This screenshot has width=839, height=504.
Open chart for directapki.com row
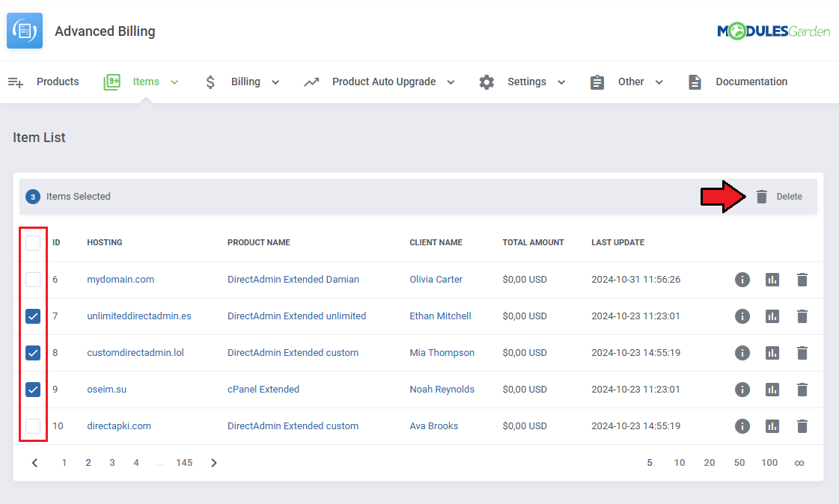pos(772,426)
